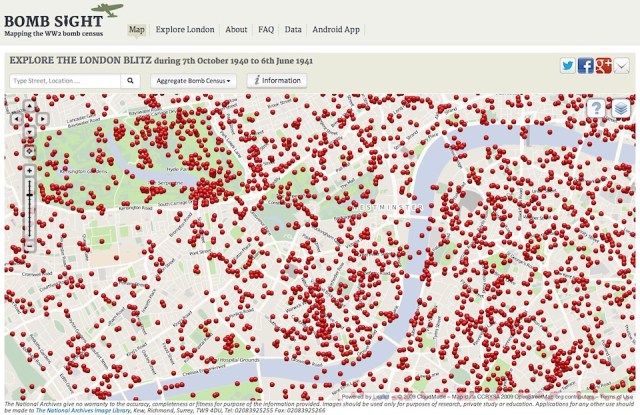The image size is (640, 415).
Task: Open the Explore London page
Action: (x=185, y=30)
